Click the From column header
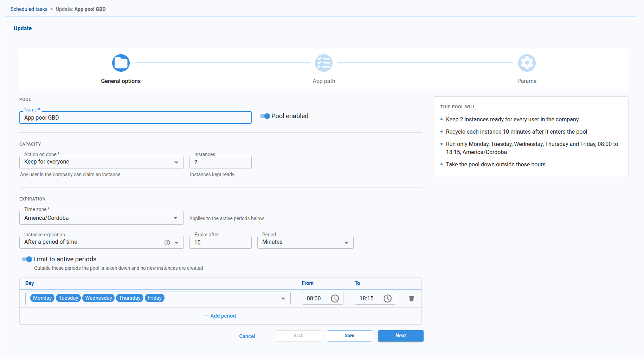This screenshot has height=357, width=644. [x=308, y=283]
